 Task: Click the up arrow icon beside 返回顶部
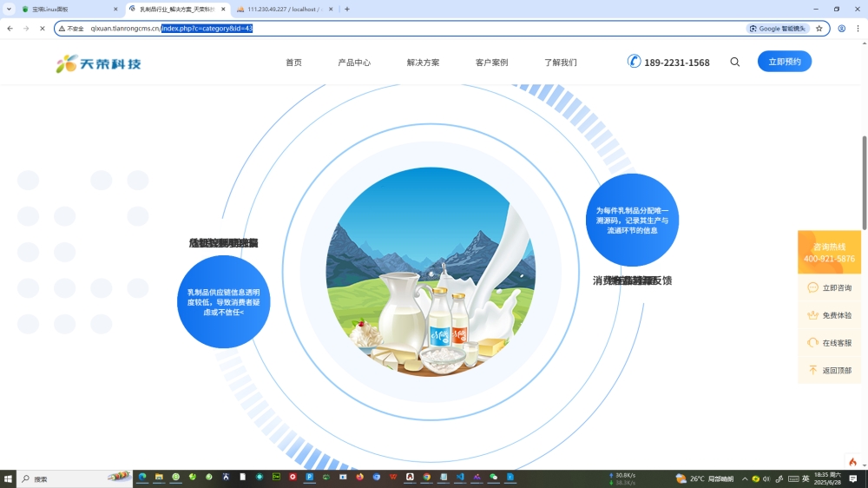(812, 370)
